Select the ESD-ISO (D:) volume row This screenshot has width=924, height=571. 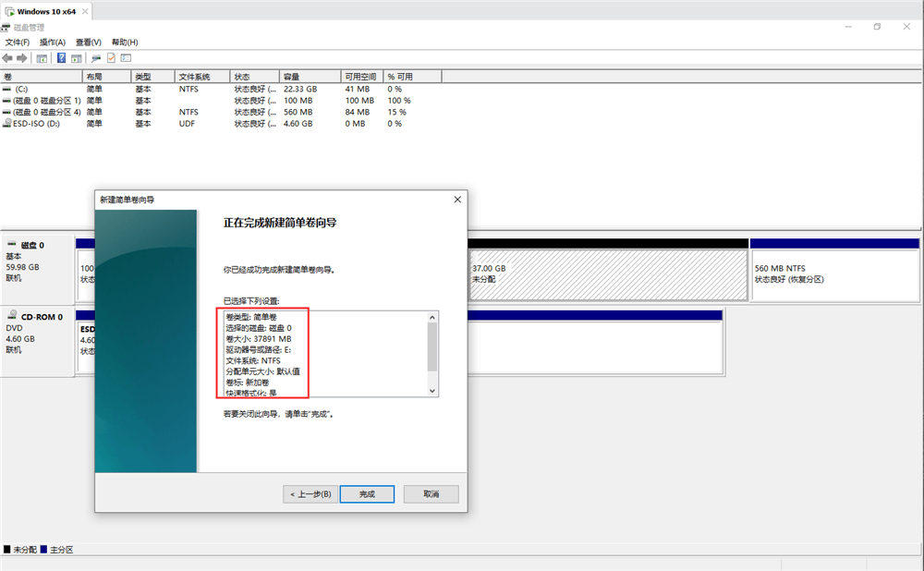pyautogui.click(x=37, y=123)
